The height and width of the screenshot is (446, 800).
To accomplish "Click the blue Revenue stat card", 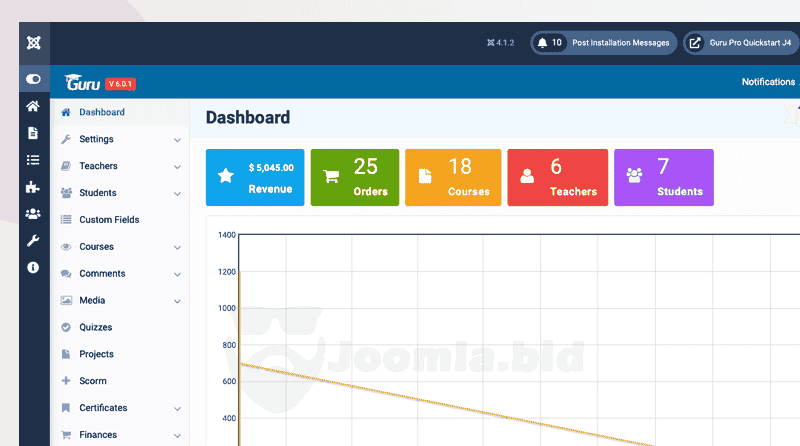I will pos(255,178).
